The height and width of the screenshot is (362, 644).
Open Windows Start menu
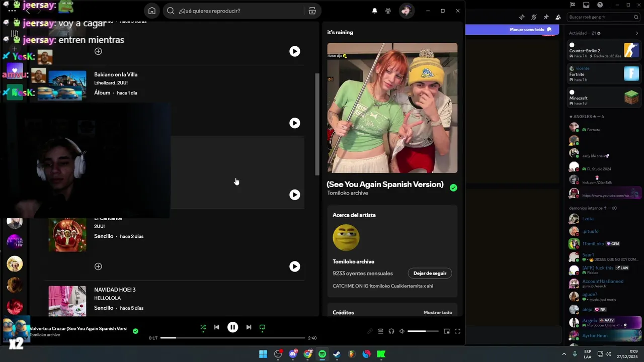[x=263, y=354]
